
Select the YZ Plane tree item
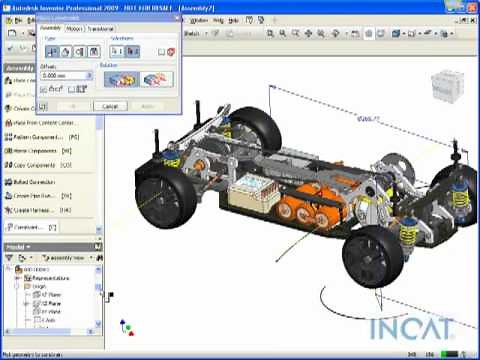(x=47, y=295)
